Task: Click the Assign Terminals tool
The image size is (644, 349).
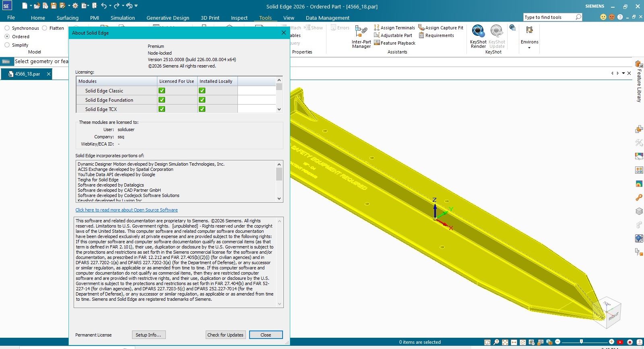Action: coord(394,28)
